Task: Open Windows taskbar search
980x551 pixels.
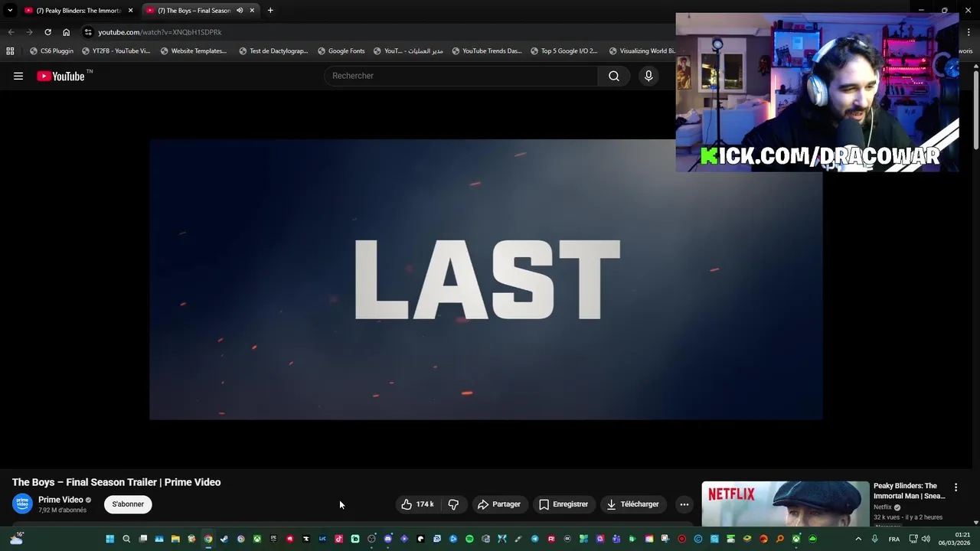Action: coord(126,539)
